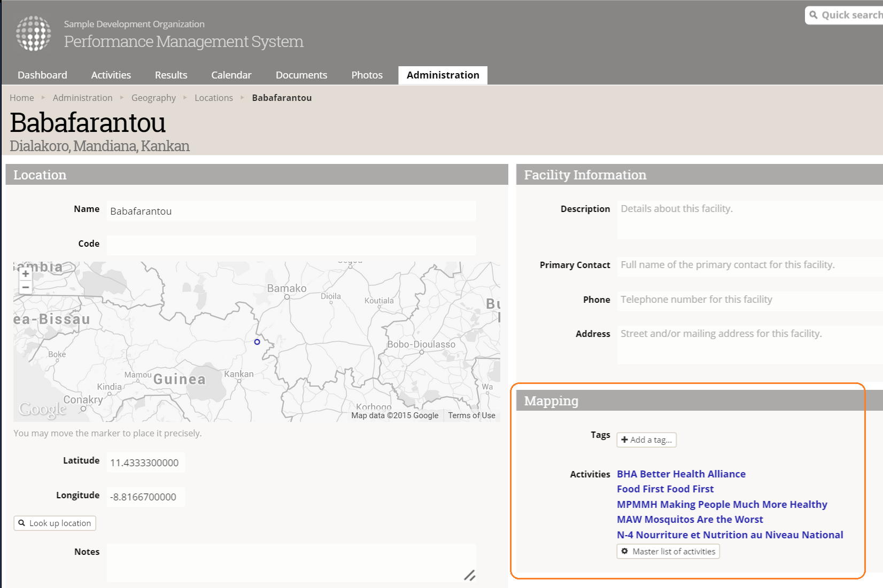Open map Terms of Use link
883x588 pixels.
coord(471,415)
